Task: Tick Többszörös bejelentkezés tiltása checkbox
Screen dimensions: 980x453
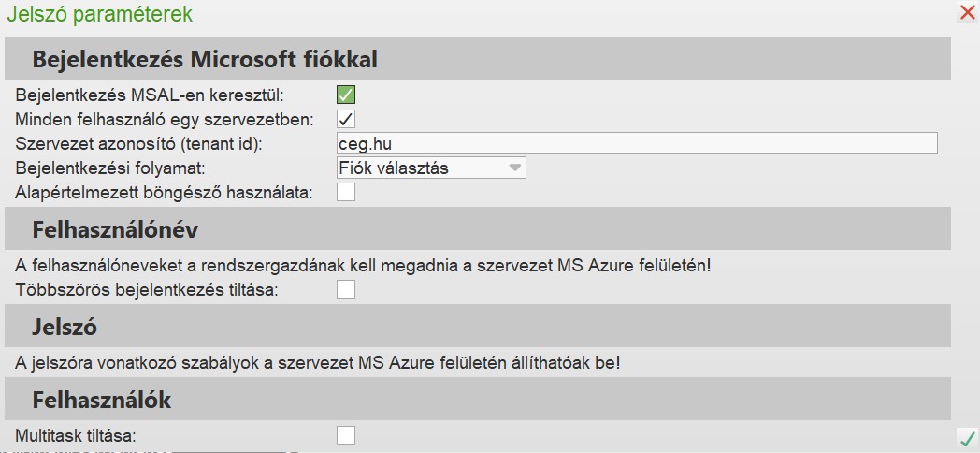Action: tap(346, 289)
